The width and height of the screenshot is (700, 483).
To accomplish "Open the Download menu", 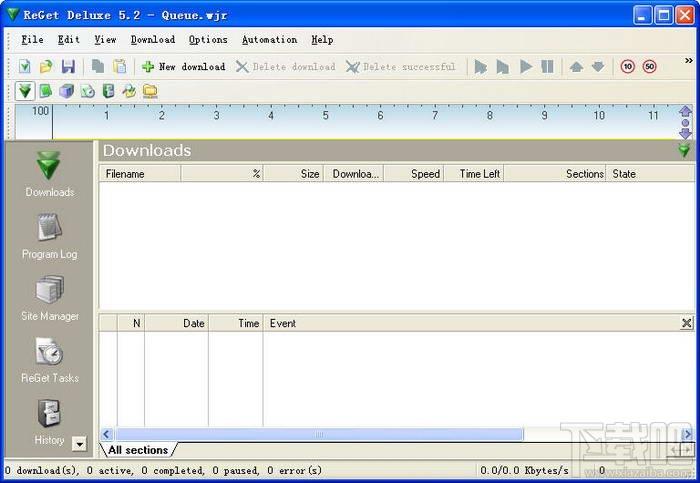I will click(153, 40).
